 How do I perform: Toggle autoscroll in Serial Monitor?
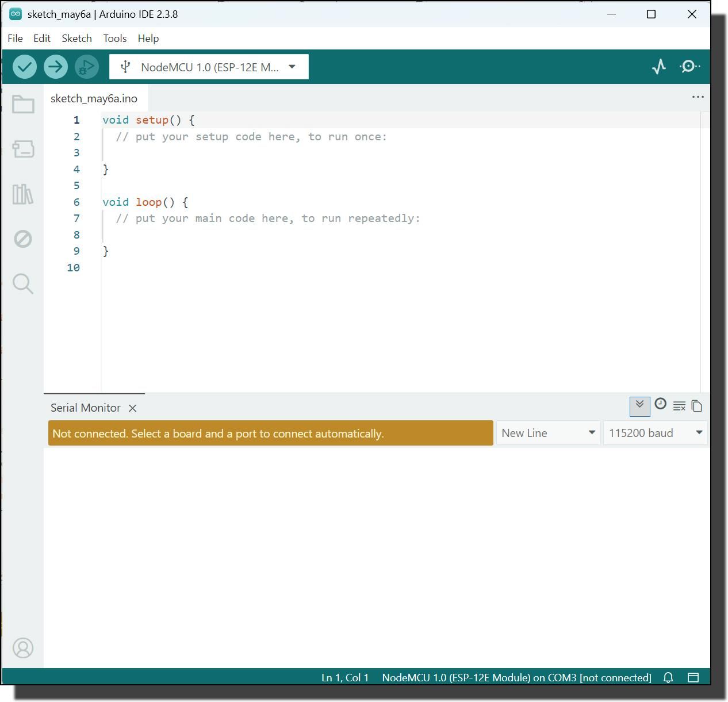[639, 406]
